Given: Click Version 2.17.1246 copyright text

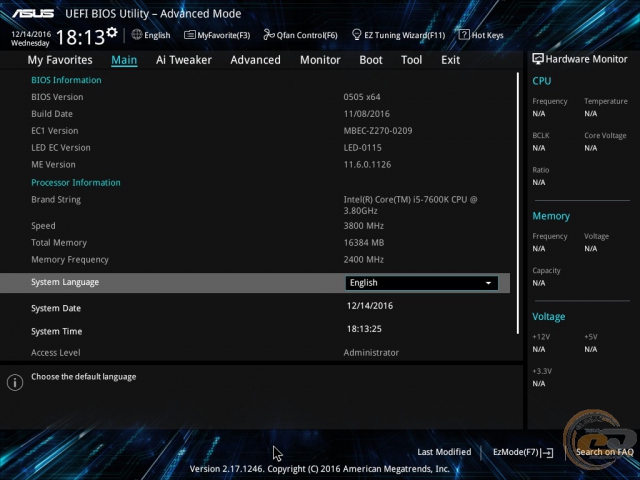Looking at the screenshot, I should pyautogui.click(x=320, y=469).
